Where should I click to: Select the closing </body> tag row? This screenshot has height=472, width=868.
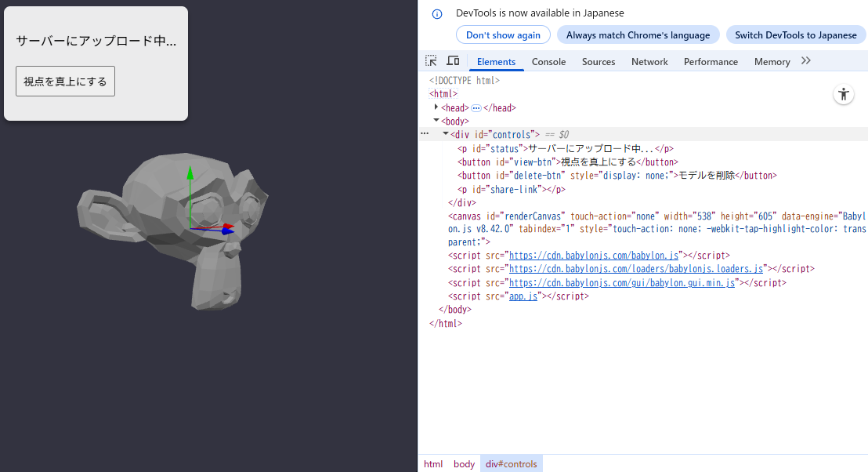454,310
